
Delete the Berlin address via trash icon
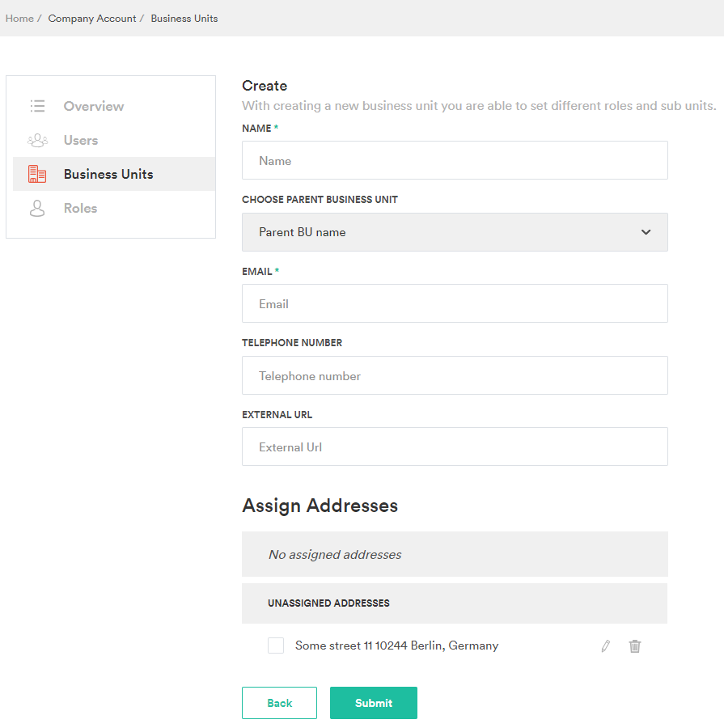[635, 645]
